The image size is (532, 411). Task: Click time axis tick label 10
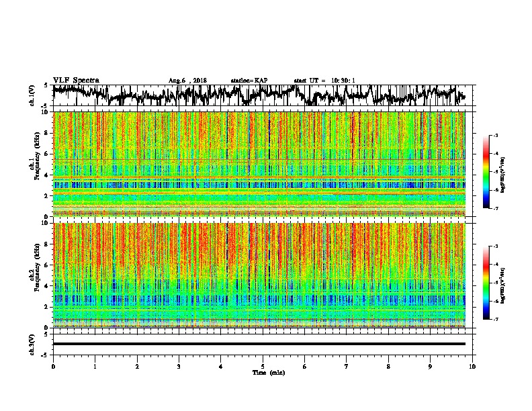(472, 367)
